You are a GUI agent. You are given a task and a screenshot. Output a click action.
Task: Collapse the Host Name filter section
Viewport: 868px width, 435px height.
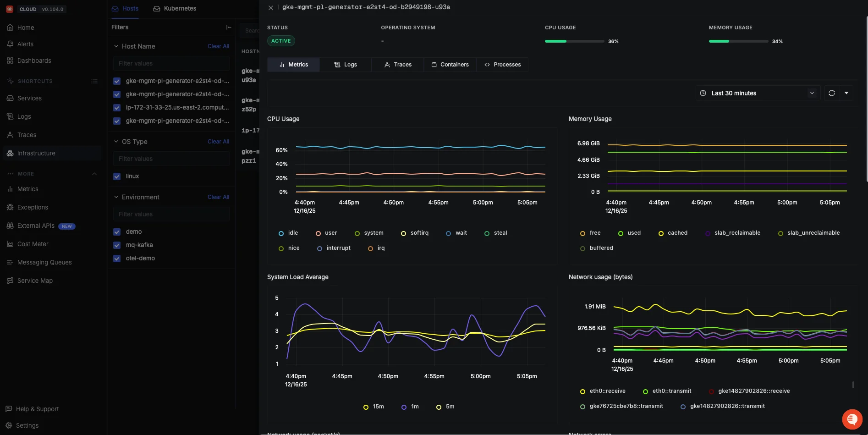coord(115,46)
